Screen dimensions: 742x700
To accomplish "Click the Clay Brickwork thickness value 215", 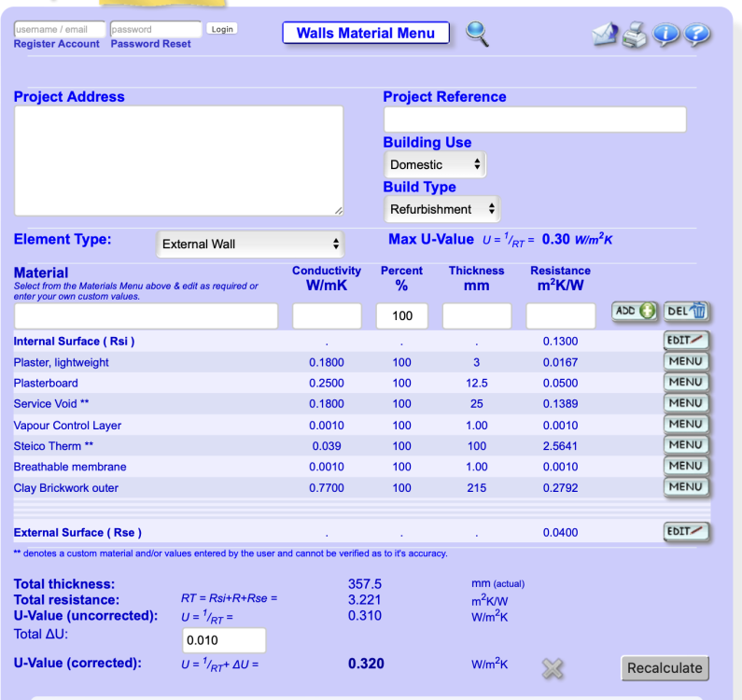I will click(477, 488).
